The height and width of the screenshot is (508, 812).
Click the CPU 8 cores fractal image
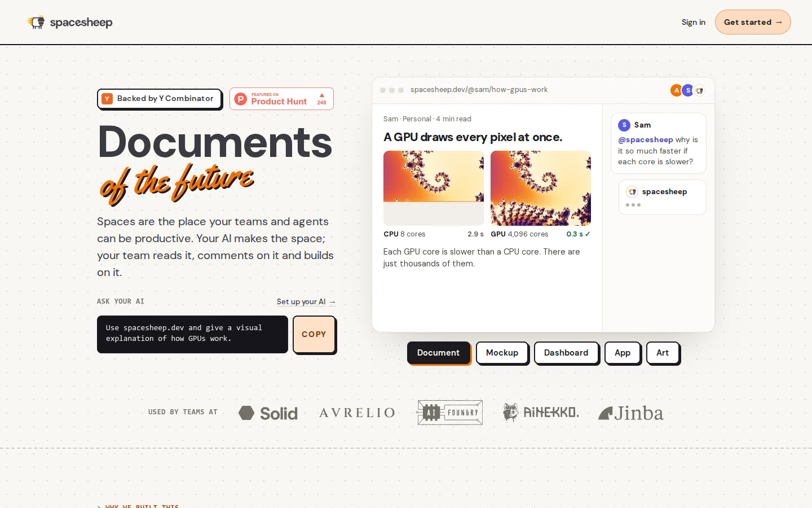pos(434,188)
